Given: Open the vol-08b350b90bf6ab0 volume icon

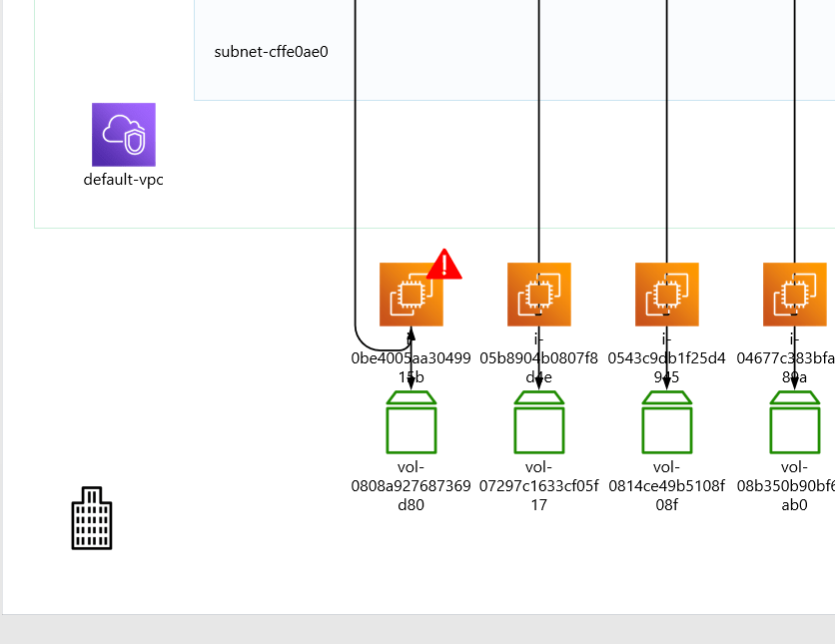Looking at the screenshot, I should [x=795, y=423].
